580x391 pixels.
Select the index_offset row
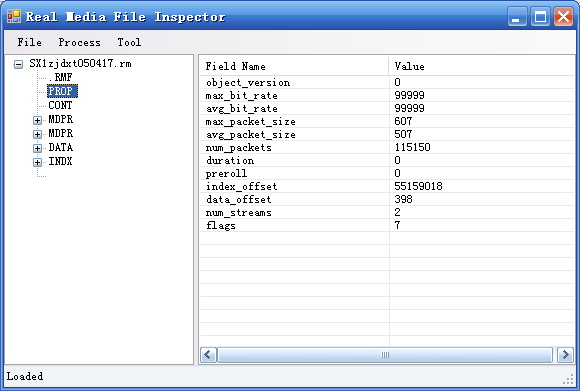(387, 186)
